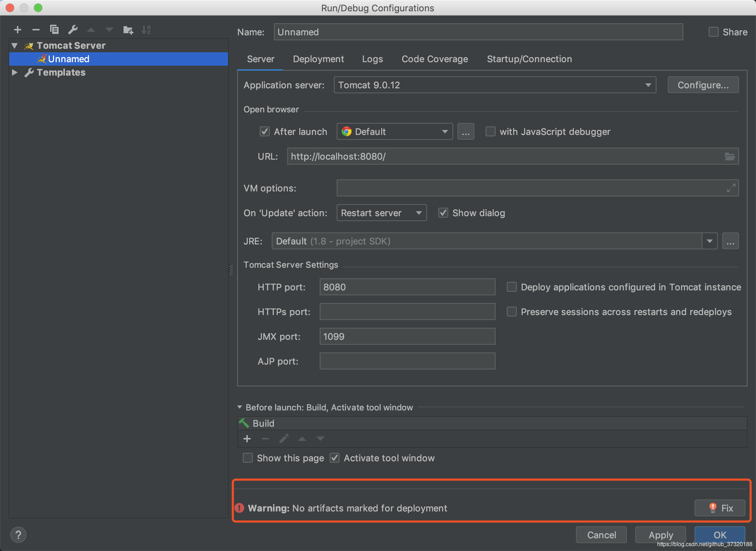Viewport: 756px width, 551px height.
Task: Click JRE browse ellipsis button
Action: click(x=731, y=241)
